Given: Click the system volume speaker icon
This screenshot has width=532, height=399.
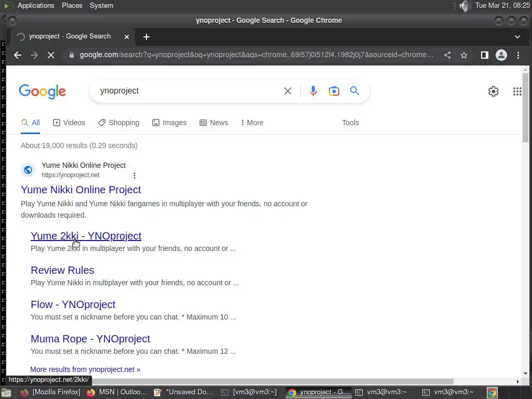Looking at the screenshot, I should (x=464, y=6).
